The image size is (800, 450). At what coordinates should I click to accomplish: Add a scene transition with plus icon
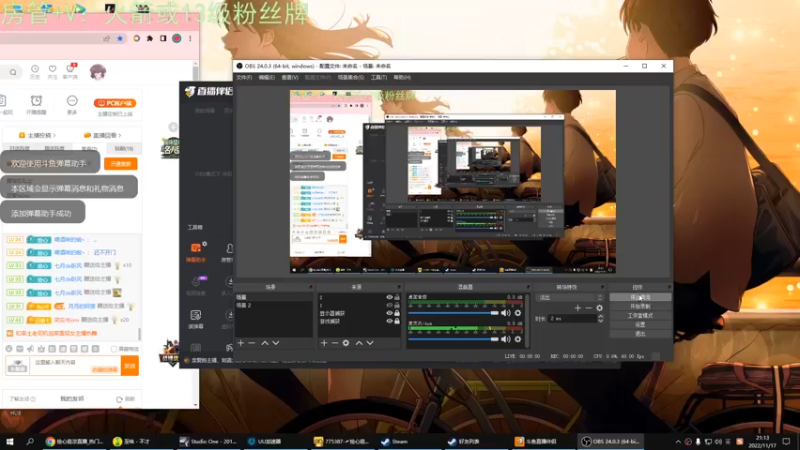(578, 308)
